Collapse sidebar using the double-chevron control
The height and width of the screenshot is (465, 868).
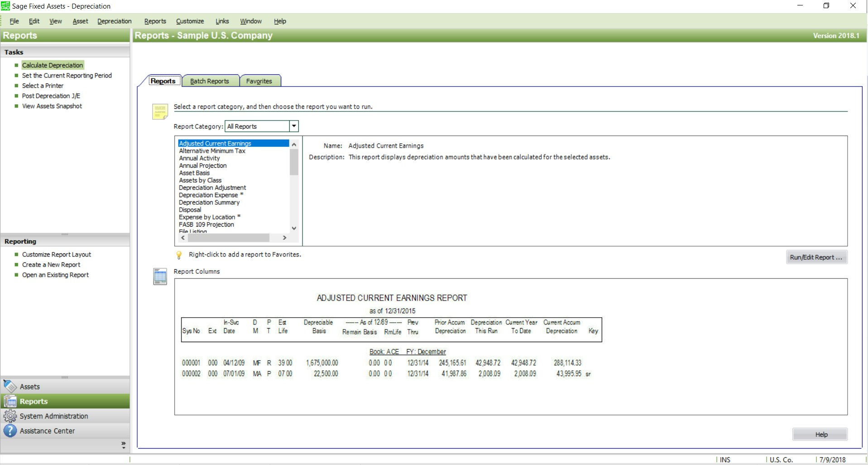pyautogui.click(x=123, y=444)
